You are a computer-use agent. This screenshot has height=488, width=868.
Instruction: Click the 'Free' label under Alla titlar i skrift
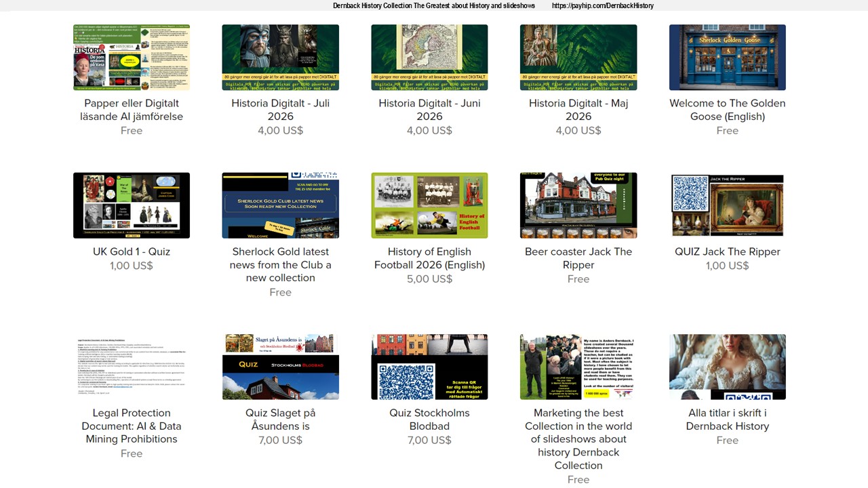(x=728, y=441)
